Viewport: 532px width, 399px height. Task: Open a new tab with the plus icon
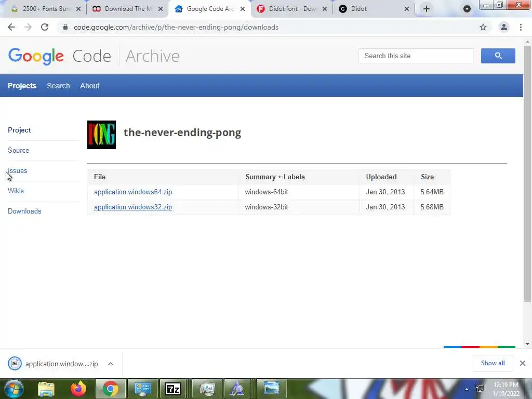point(427,9)
